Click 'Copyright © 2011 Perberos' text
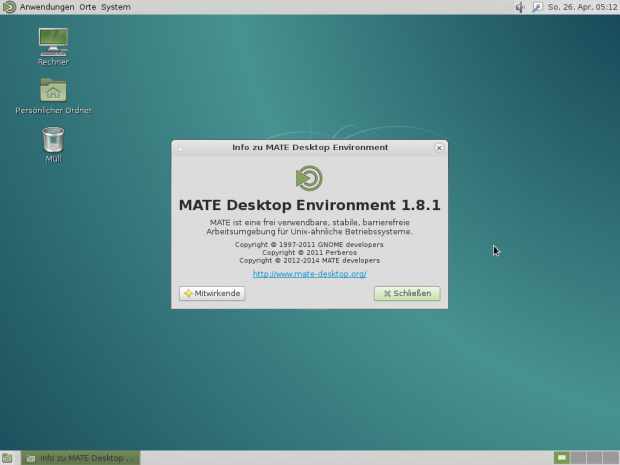Viewport: 620px width, 465px height. pos(310,252)
